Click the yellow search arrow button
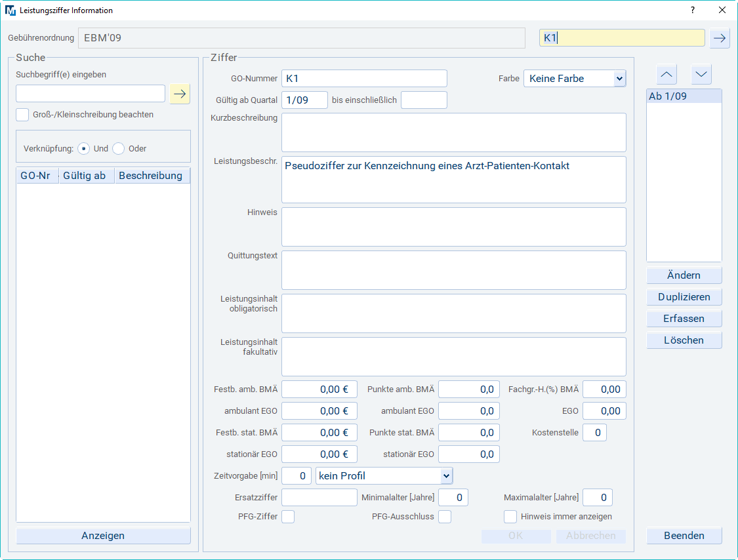This screenshot has height=560, width=738. (x=180, y=94)
